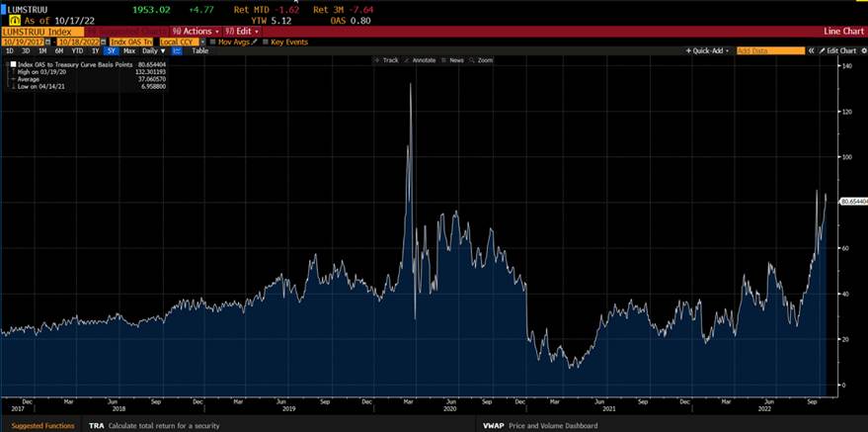Switch to the Max time range
This screenshot has height=432, width=868.
[x=128, y=50]
